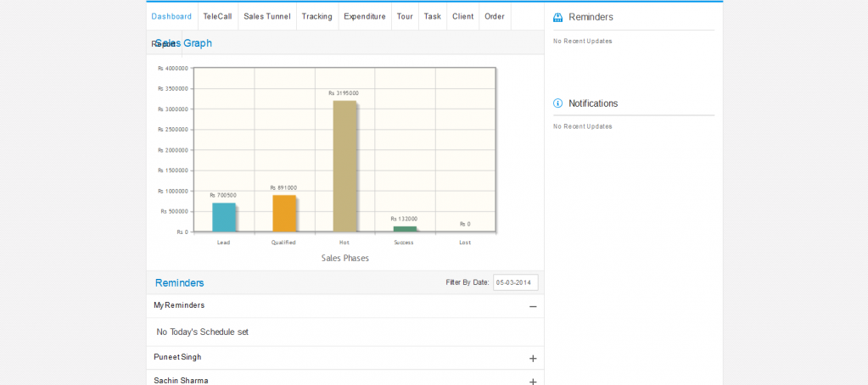The image size is (868, 385).
Task: Collapse My Reminders with minus icon
Action: tap(533, 306)
